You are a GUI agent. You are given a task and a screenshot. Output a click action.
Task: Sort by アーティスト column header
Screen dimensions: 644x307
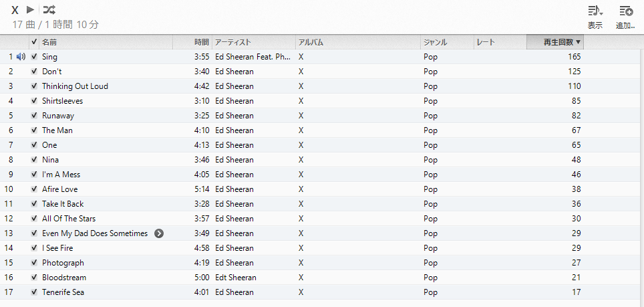(x=254, y=42)
